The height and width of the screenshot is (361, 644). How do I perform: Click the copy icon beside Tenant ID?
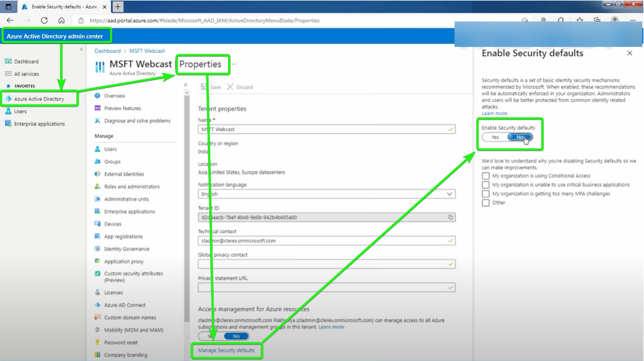450,217
